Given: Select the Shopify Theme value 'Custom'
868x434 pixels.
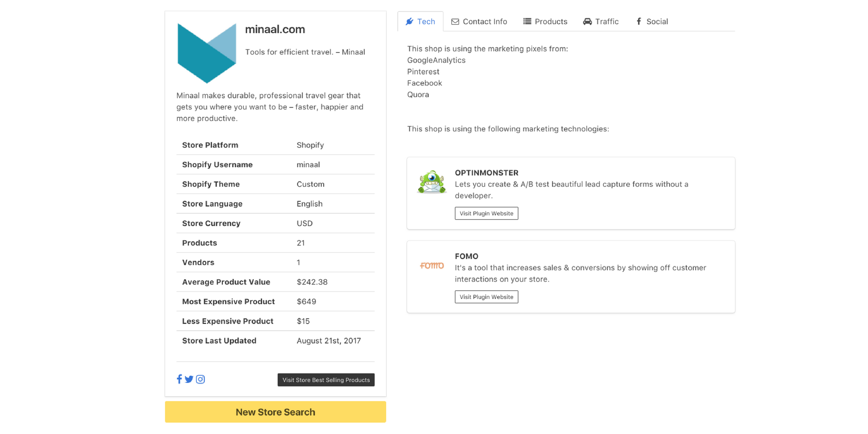Looking at the screenshot, I should click(310, 184).
